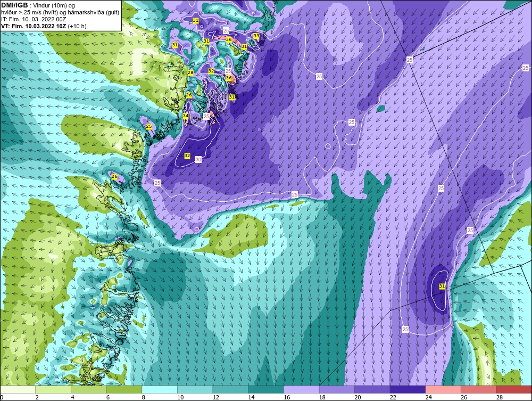The height and width of the screenshot is (401, 532).
Task: Click the 24–26 m/s pink legend swatch
Action: [443, 389]
